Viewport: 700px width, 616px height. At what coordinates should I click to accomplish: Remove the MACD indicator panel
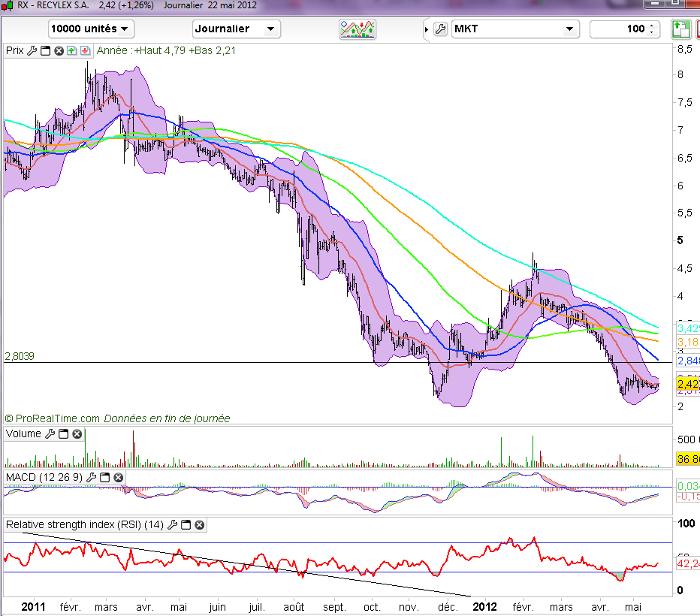(118, 478)
